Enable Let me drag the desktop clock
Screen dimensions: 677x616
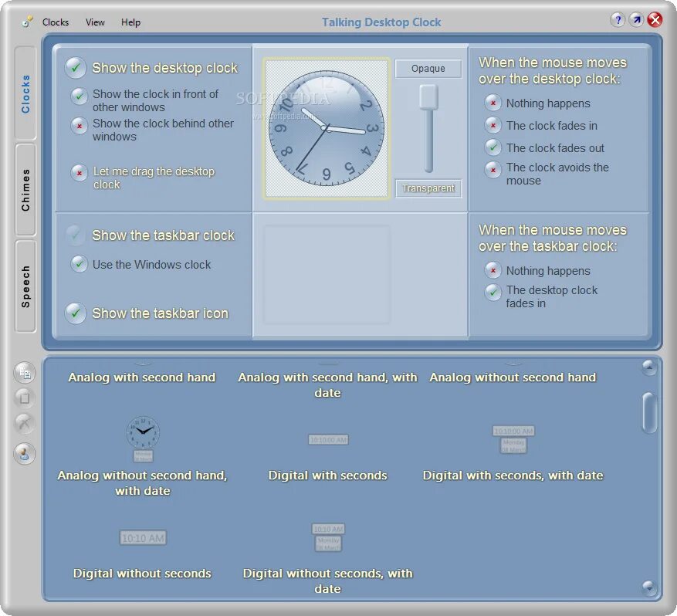(x=80, y=173)
